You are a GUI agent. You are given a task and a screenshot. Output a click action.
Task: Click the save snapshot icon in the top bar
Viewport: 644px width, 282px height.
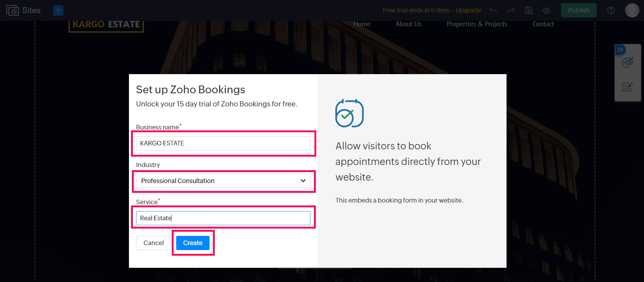coord(529,10)
